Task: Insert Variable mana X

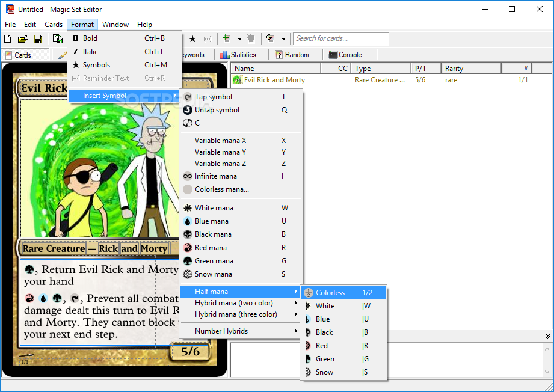Action: (x=241, y=141)
